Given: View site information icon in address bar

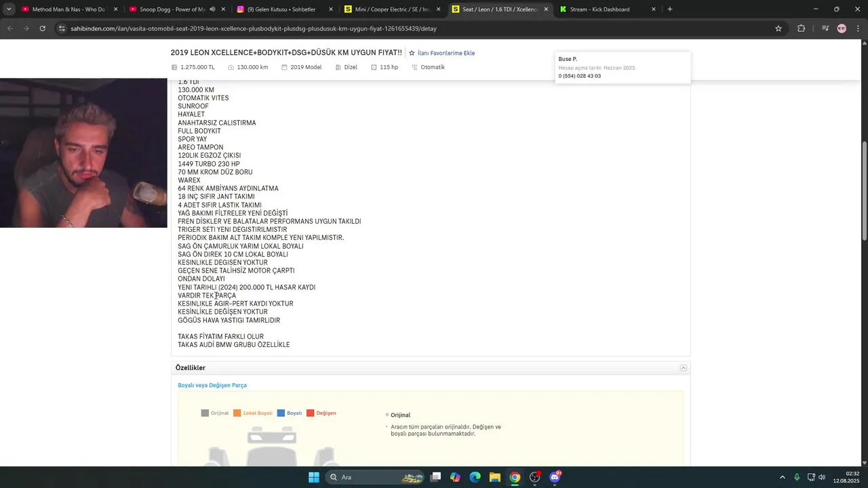Looking at the screenshot, I should [x=62, y=28].
